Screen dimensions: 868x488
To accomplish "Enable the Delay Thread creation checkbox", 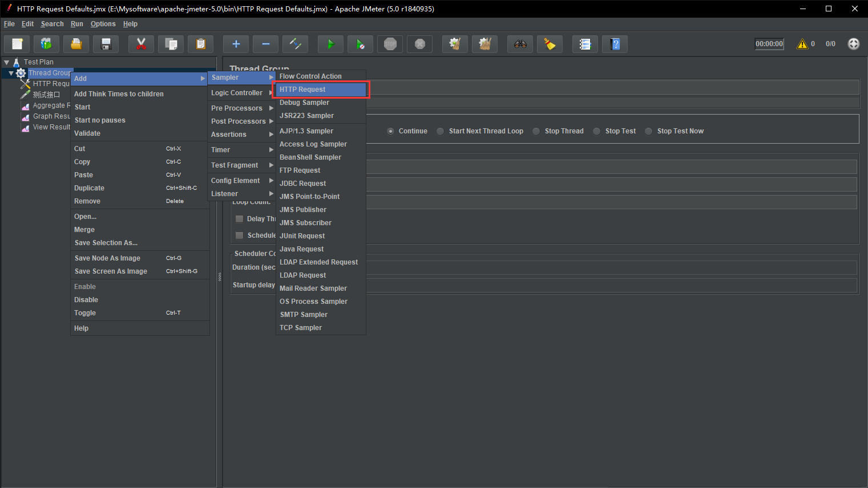I will tap(240, 219).
